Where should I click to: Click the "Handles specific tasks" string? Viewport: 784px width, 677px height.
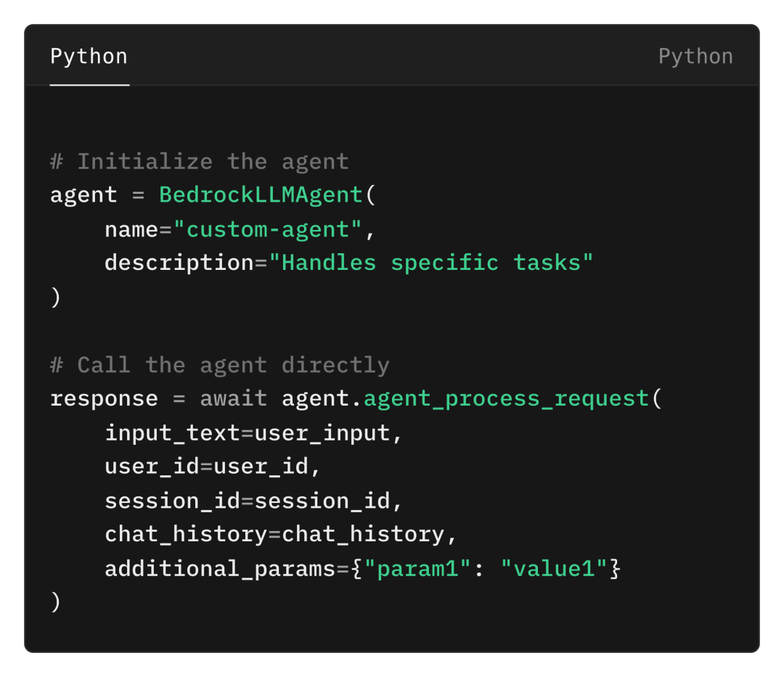pyautogui.click(x=431, y=262)
